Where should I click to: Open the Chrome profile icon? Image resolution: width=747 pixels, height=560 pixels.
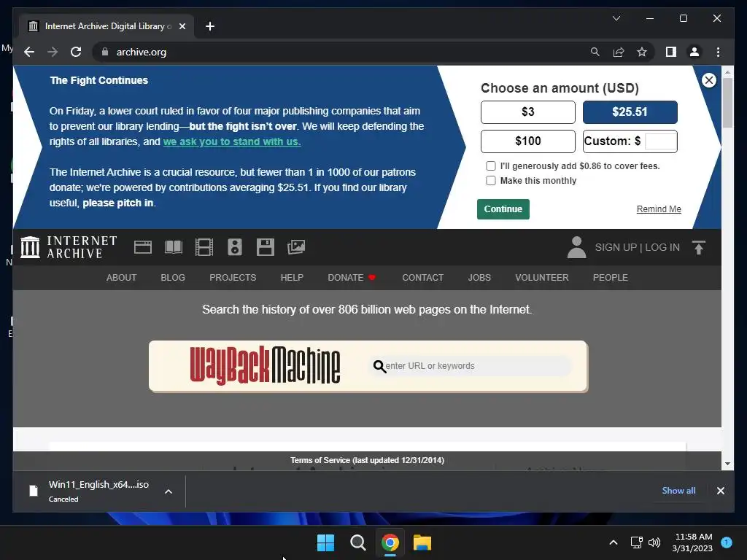694,52
